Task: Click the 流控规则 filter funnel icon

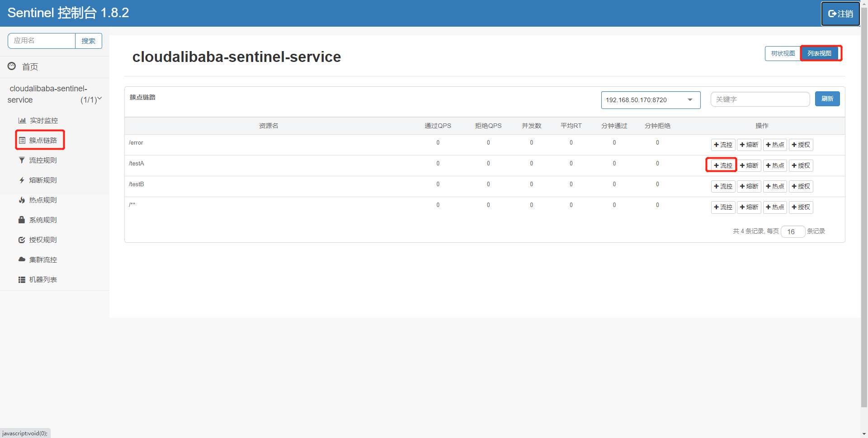Action: [22, 160]
